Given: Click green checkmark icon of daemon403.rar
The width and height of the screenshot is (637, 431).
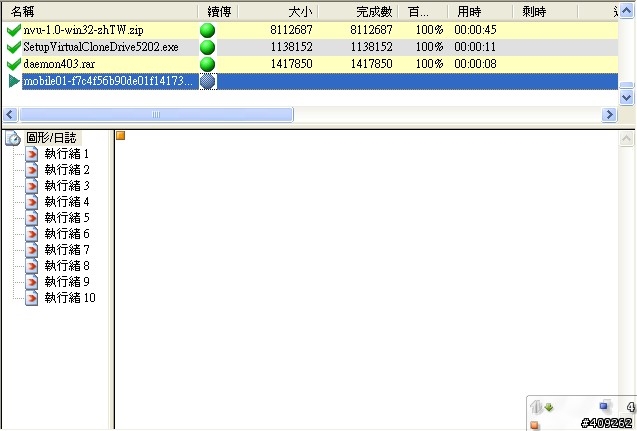Looking at the screenshot, I should (x=13, y=64).
